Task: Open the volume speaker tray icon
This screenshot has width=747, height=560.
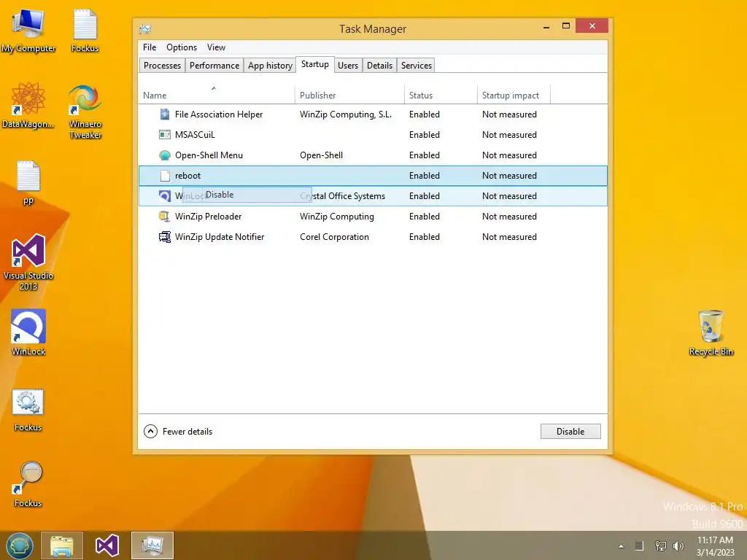Action: [x=678, y=546]
